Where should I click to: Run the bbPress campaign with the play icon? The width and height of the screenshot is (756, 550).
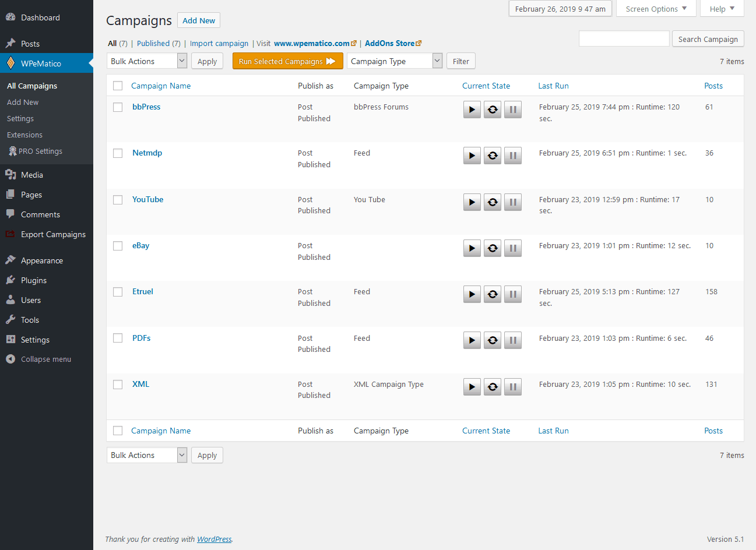coord(472,109)
